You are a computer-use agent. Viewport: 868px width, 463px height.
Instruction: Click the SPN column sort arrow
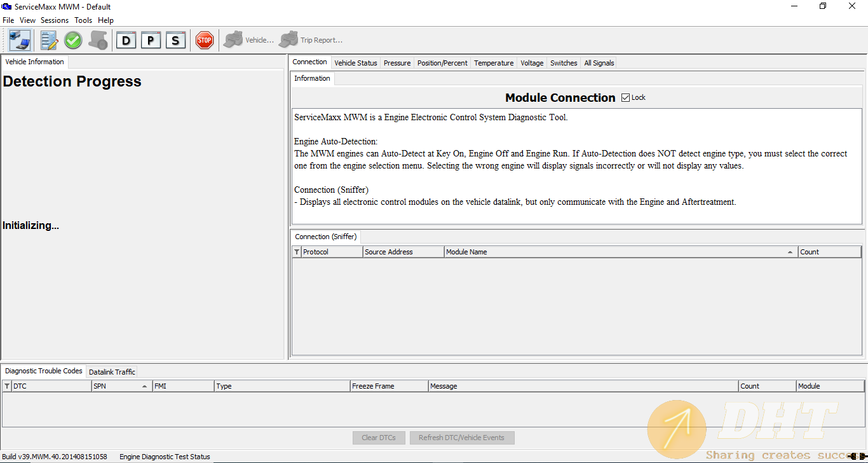[x=145, y=387]
